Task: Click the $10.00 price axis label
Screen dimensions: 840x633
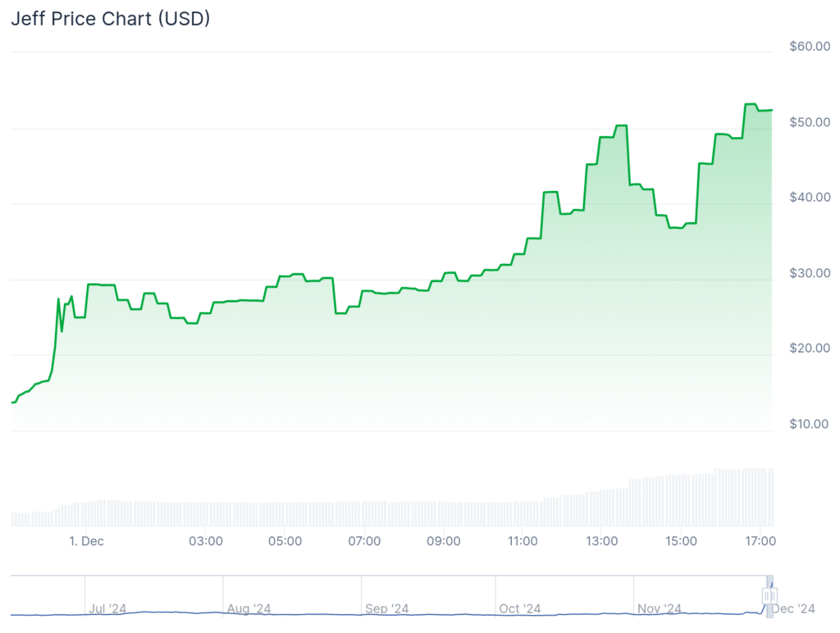Action: coord(810,424)
